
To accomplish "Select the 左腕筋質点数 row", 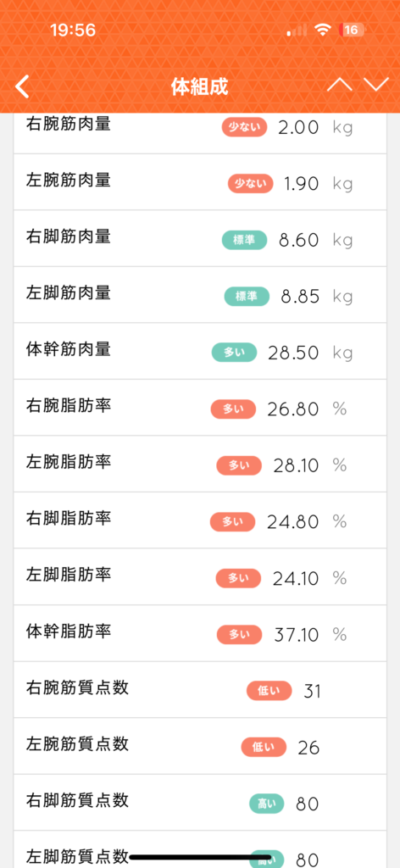I will 200,746.
